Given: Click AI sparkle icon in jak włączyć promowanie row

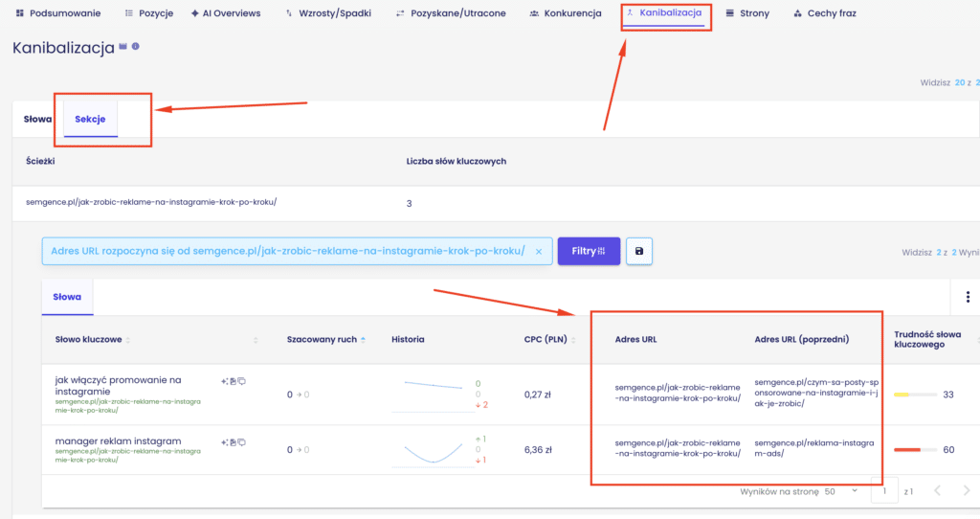Looking at the screenshot, I should 224,381.
